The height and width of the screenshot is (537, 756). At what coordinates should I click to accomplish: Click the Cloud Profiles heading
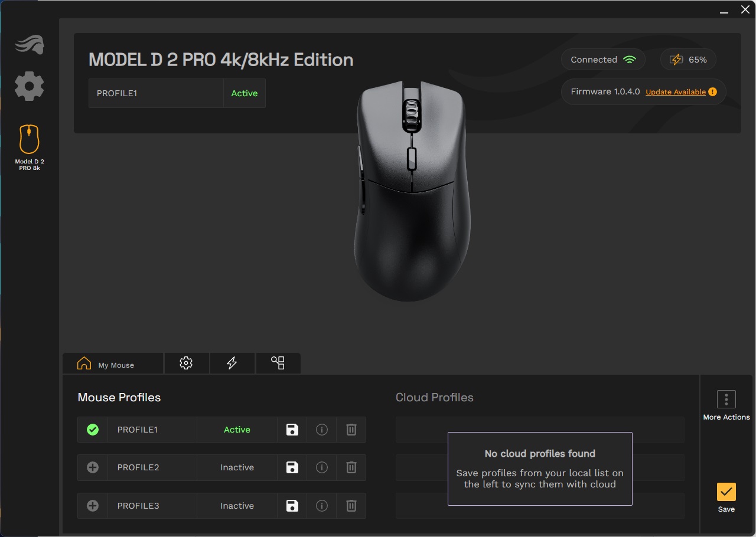tap(435, 398)
